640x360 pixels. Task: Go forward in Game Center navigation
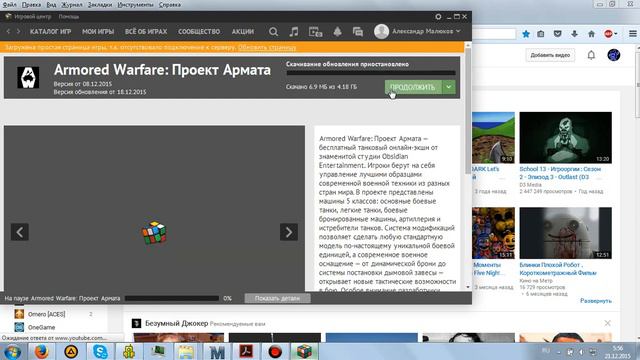pos(18,31)
